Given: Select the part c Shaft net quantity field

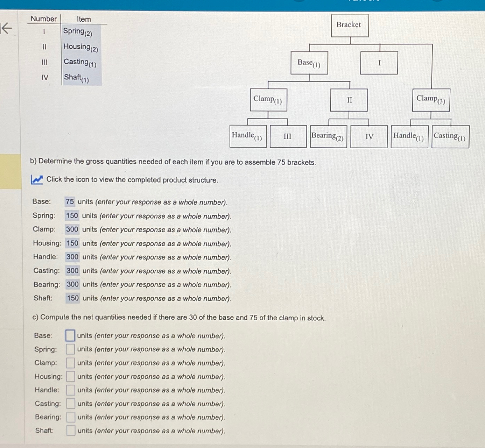Looking at the screenshot, I should (71, 431).
